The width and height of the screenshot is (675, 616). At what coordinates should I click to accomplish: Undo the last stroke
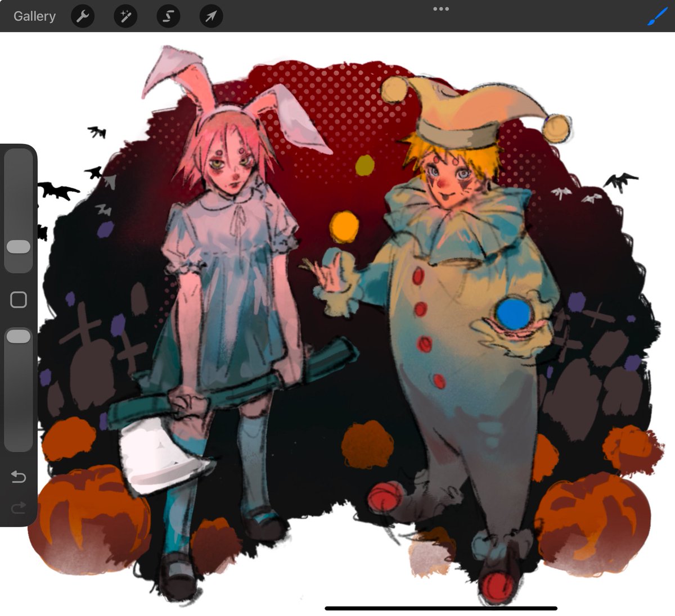tap(19, 477)
